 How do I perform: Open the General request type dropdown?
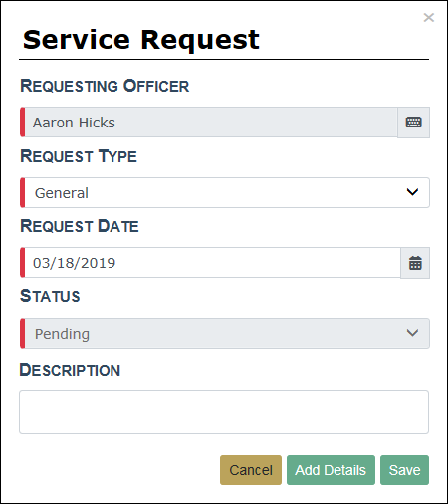pos(225,192)
